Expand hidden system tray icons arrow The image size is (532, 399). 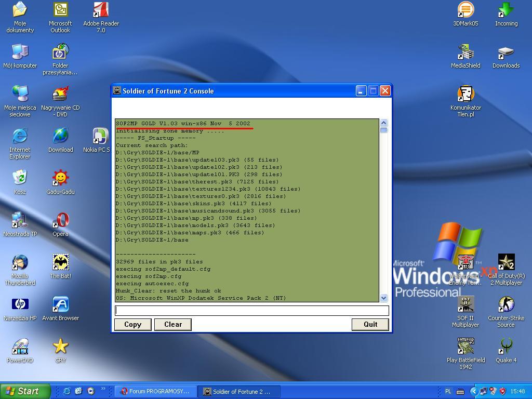pos(474,391)
